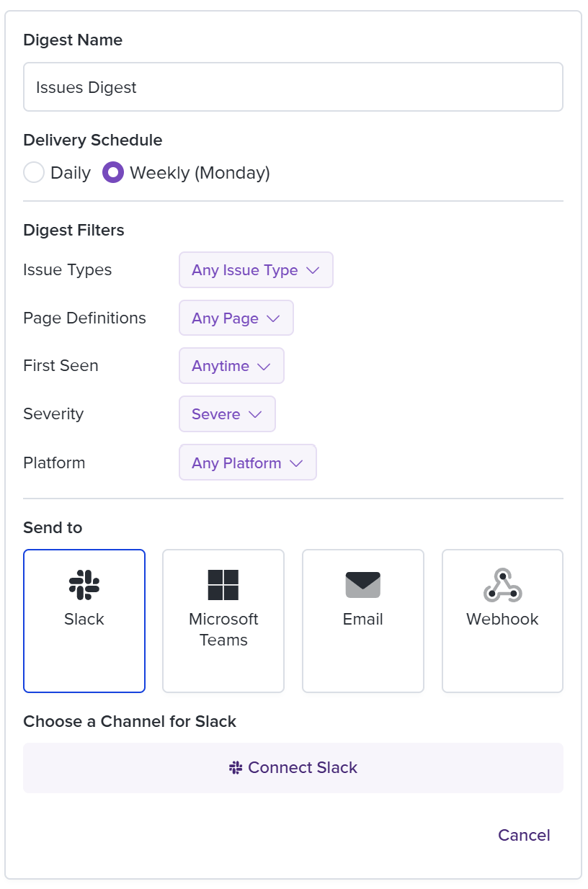Open the Any Issue Type dropdown
The width and height of the screenshot is (588, 889).
256,270
